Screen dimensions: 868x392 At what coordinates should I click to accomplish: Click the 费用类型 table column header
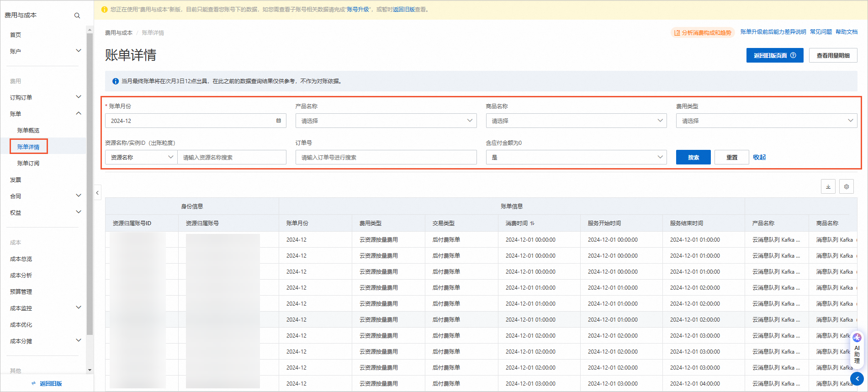(x=388, y=223)
